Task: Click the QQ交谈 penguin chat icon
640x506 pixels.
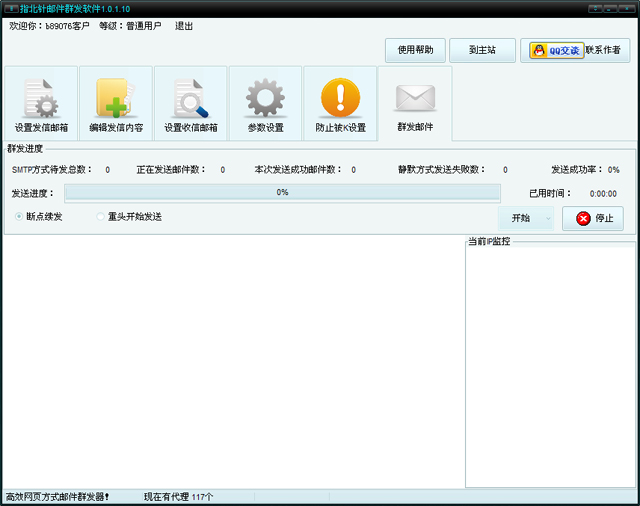Action: pyautogui.click(x=557, y=50)
